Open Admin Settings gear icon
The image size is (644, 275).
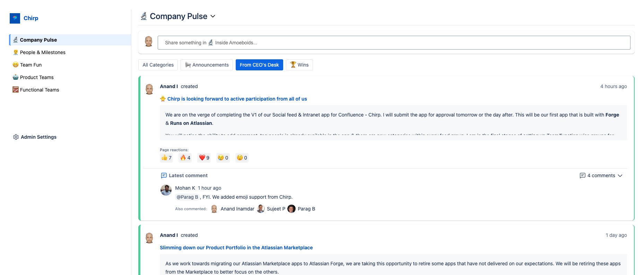tap(16, 137)
